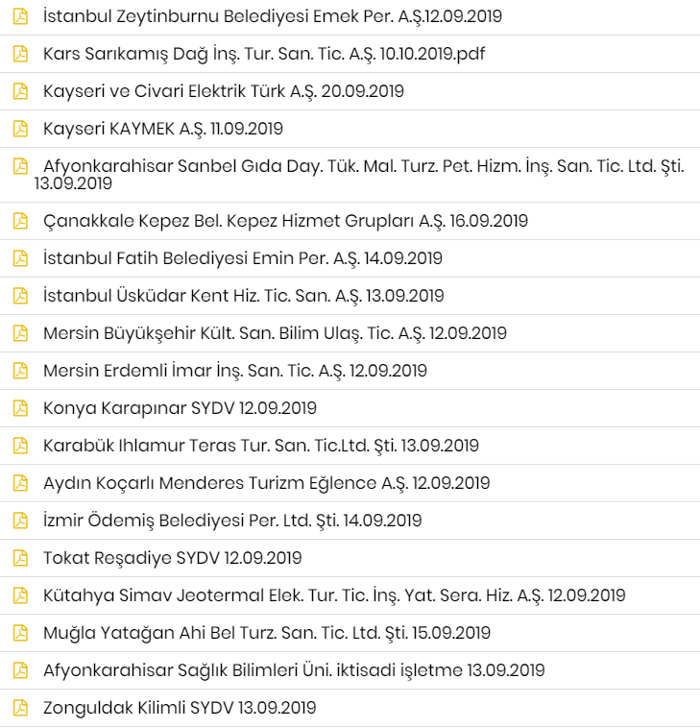Image resolution: width=700 pixels, height=728 pixels.
Task: Open Mersin Büyükşehir Kült. San. Bilim Ulaş. link
Action: (275, 333)
